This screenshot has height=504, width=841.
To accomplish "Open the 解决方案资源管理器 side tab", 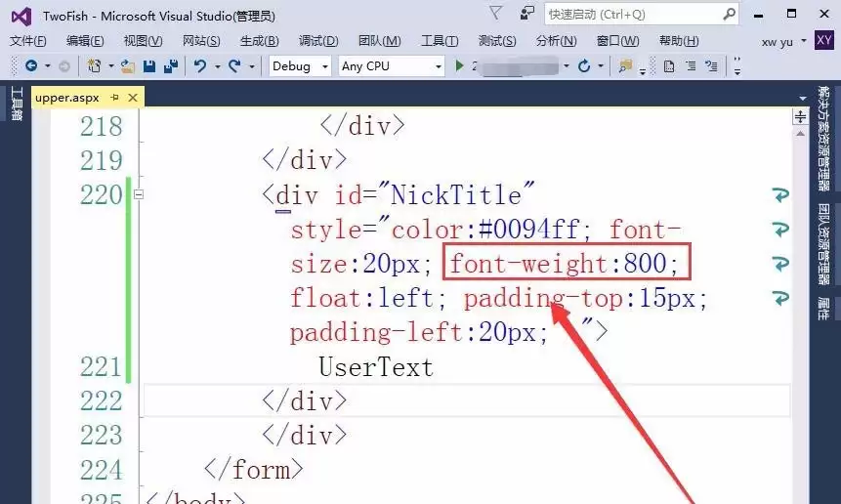I will coord(823,139).
